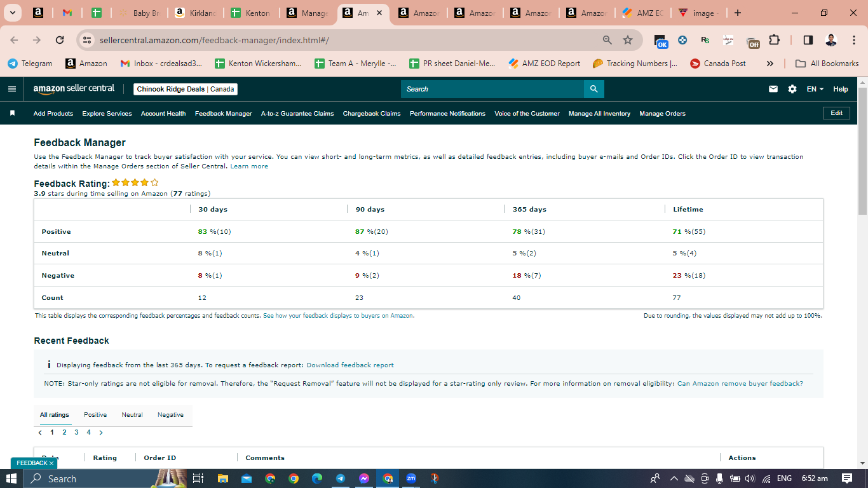Open Microsoft Edge from the taskbar
868x488 pixels.
[x=317, y=478]
